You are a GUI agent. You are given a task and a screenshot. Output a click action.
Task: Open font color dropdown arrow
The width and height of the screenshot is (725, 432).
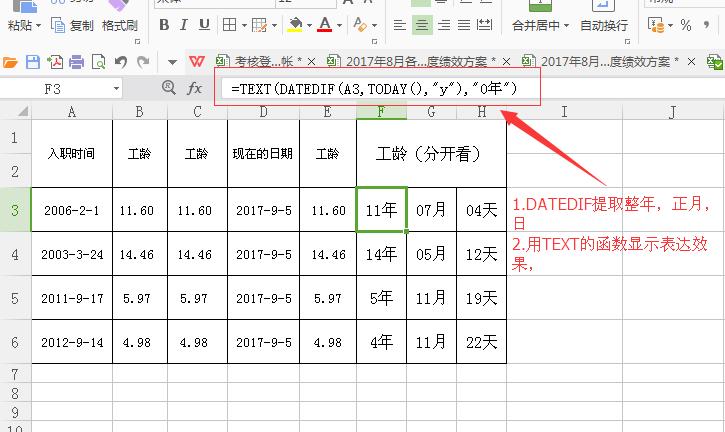point(339,25)
